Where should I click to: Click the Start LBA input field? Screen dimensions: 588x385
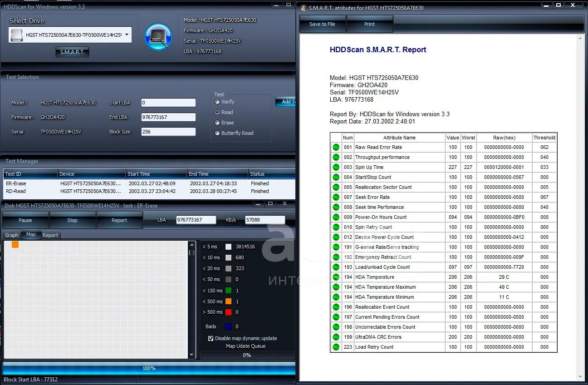[x=168, y=103]
